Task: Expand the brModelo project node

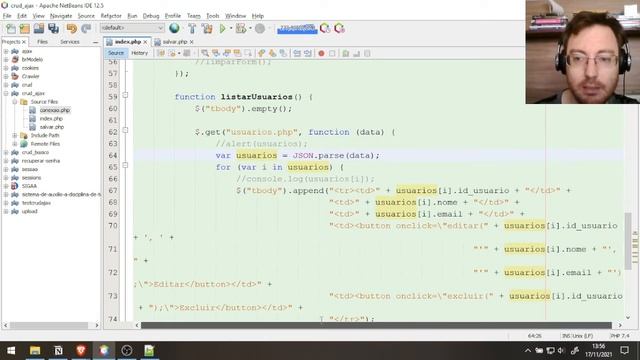Action: click(x=6, y=60)
